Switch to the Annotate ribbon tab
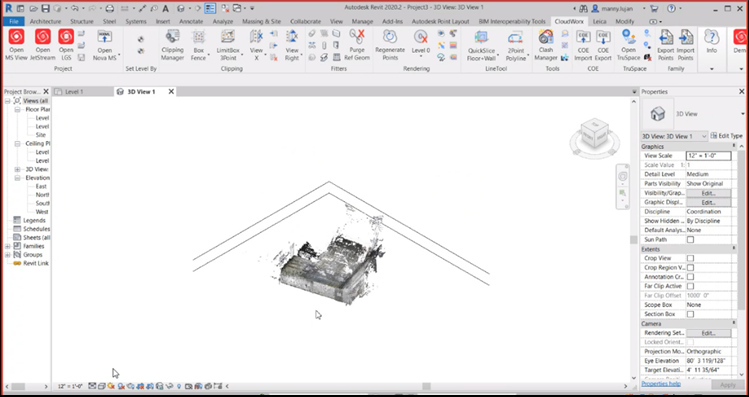The image size is (749, 397). (x=191, y=21)
